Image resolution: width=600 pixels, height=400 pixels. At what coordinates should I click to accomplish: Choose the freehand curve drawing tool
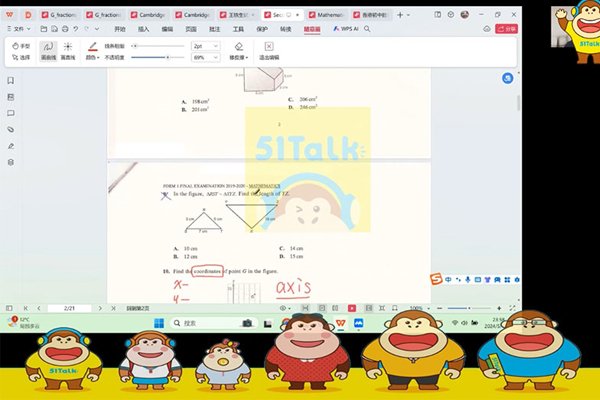(48, 51)
